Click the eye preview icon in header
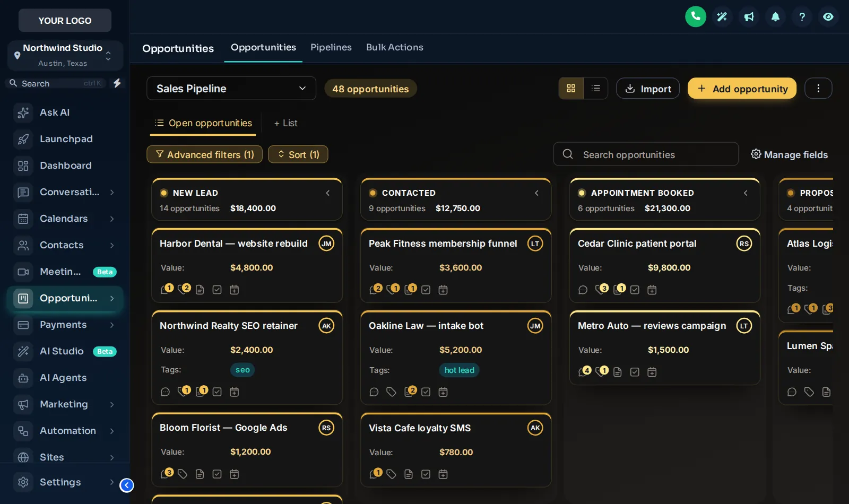This screenshot has width=849, height=504. 828,16
